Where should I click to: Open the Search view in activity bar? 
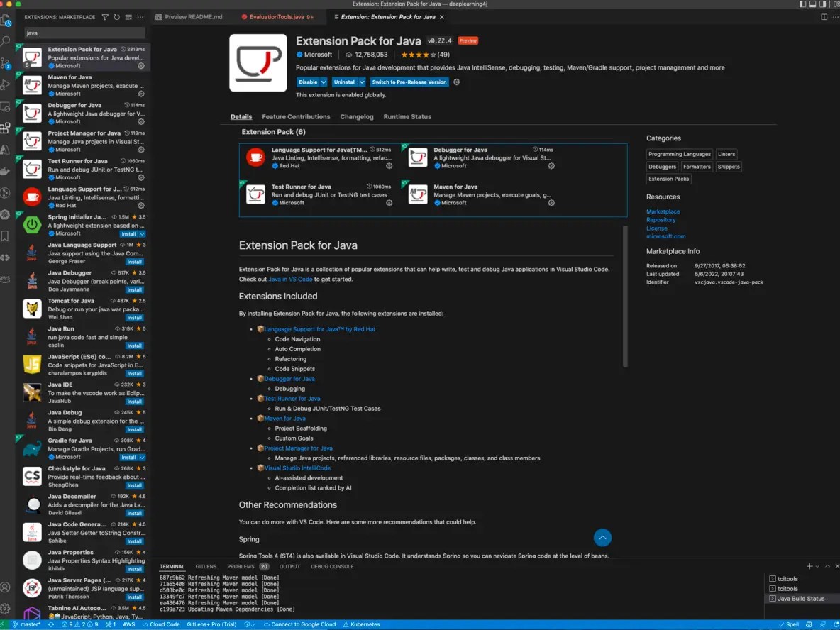(6, 41)
